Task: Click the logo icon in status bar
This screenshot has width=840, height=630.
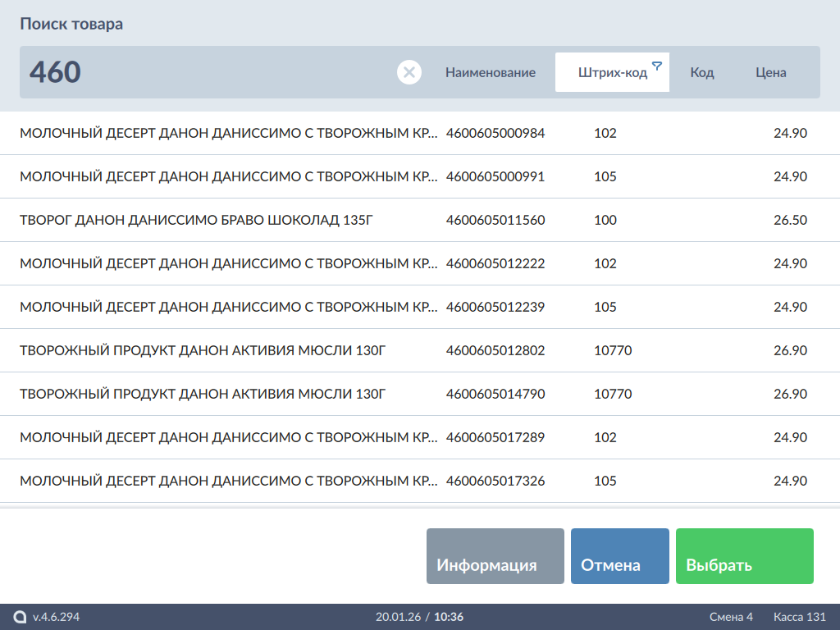Action: [20, 617]
